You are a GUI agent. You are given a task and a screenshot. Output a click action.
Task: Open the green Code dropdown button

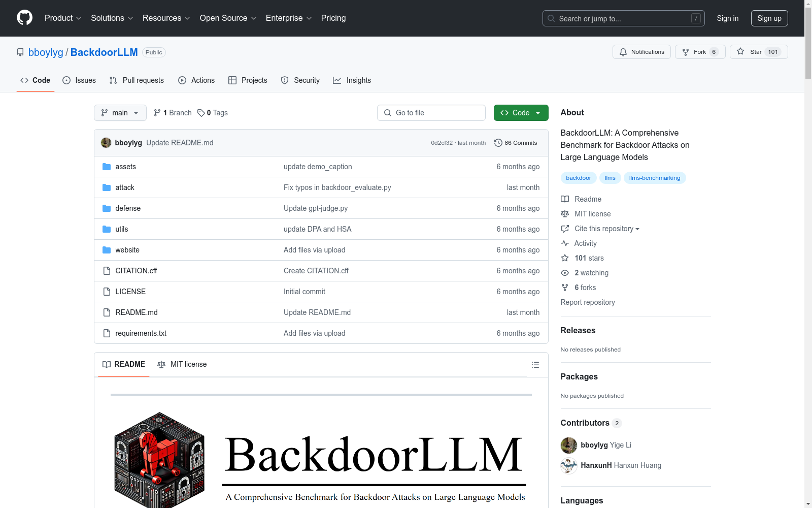point(521,113)
